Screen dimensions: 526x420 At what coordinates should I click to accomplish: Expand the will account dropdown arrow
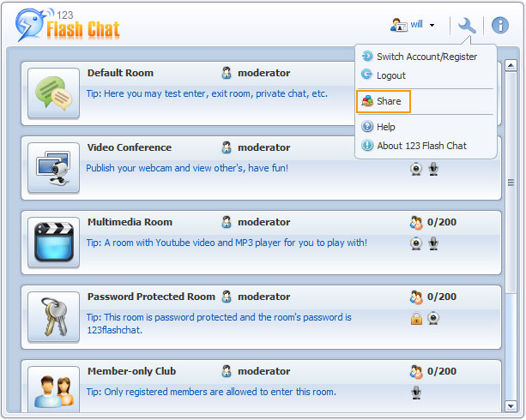[432, 25]
